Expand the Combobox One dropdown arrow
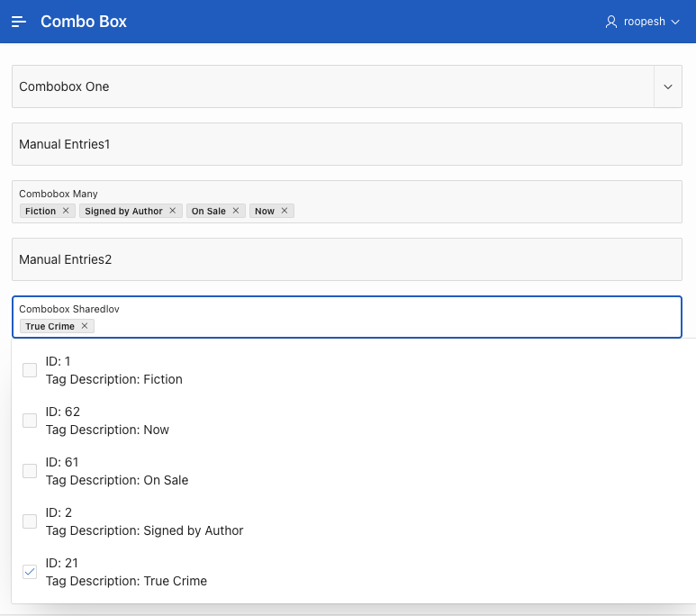The width and height of the screenshot is (696, 616). pos(668,86)
